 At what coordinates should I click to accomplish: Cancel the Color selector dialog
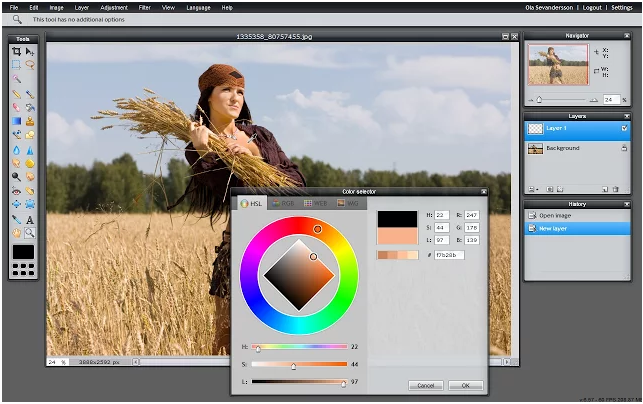point(425,385)
